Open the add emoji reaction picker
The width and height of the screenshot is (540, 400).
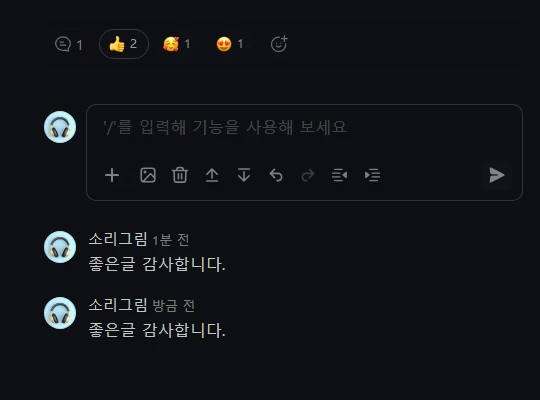point(279,44)
